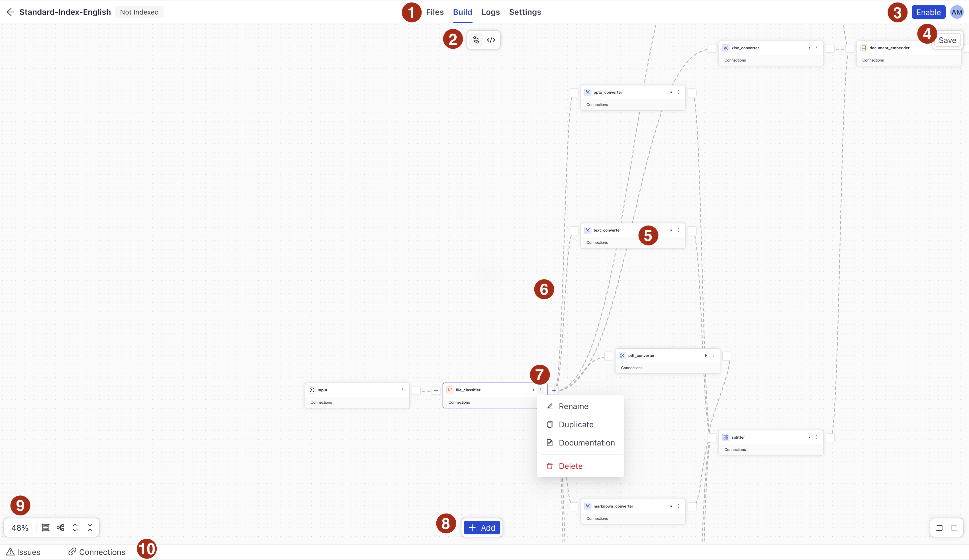
Task: Open the three-dot menu on pptx_converter
Action: click(x=679, y=92)
